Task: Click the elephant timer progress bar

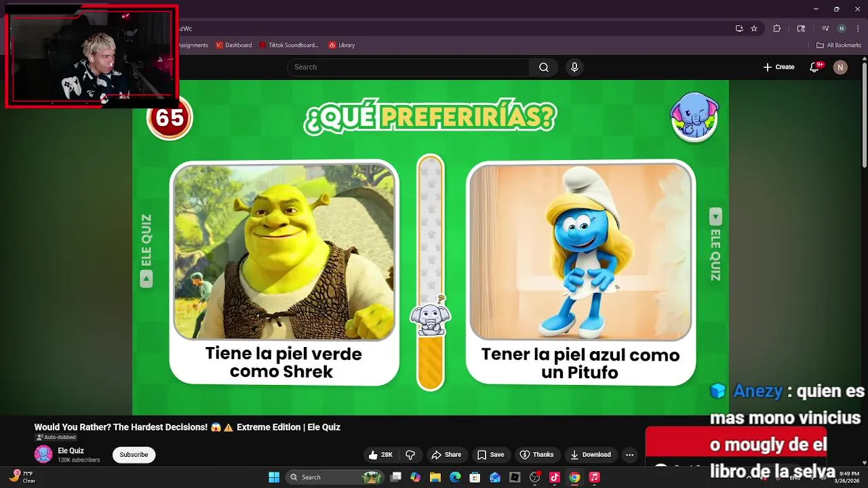Action: click(431, 272)
